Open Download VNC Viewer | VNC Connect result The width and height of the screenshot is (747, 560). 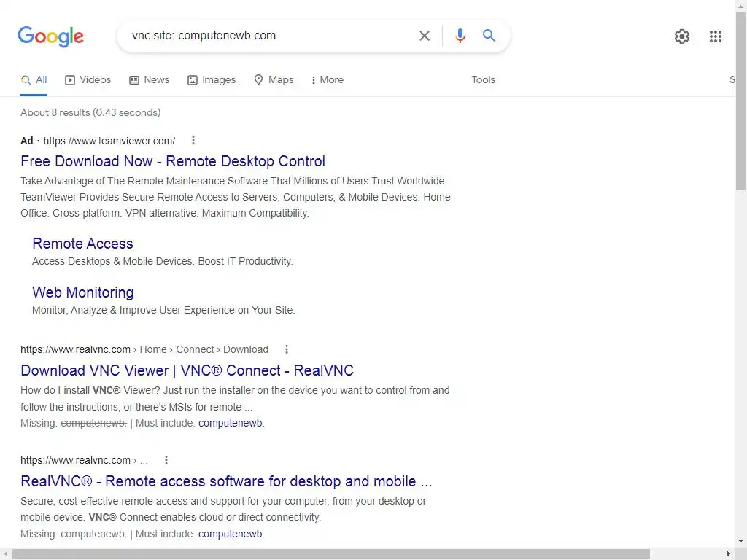pyautogui.click(x=187, y=370)
